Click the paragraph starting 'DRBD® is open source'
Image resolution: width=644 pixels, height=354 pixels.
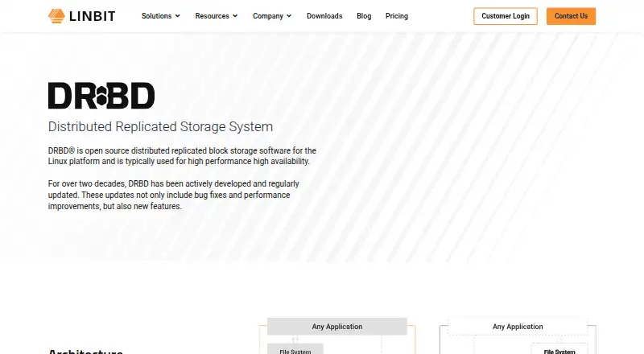(x=182, y=156)
